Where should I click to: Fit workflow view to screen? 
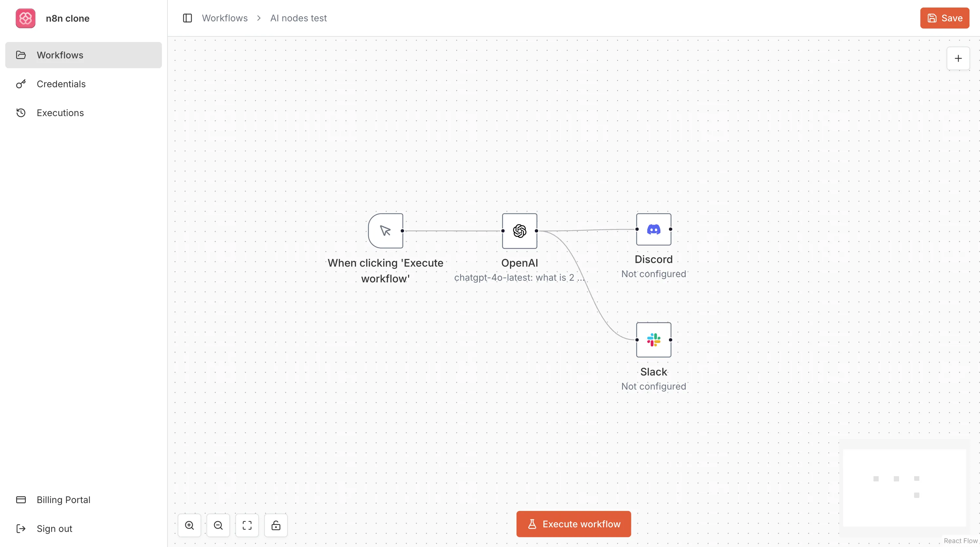[x=247, y=525]
